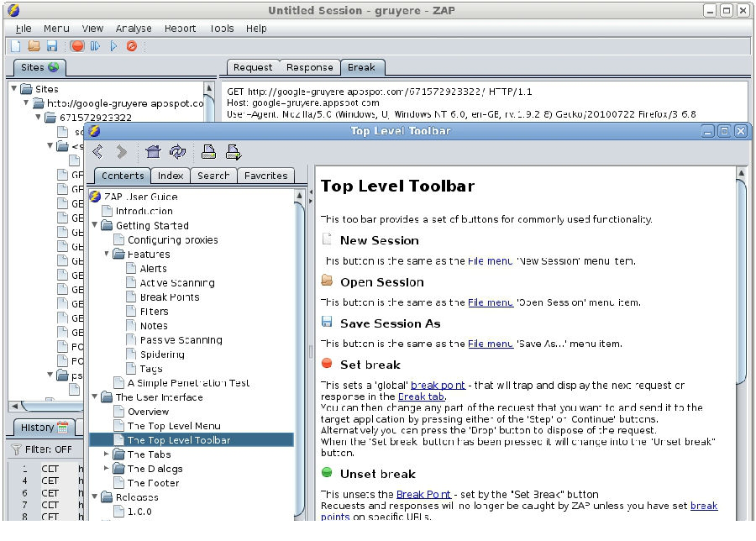Collapse the Sites root node
The width and height of the screenshot is (756, 541).
(x=14, y=88)
